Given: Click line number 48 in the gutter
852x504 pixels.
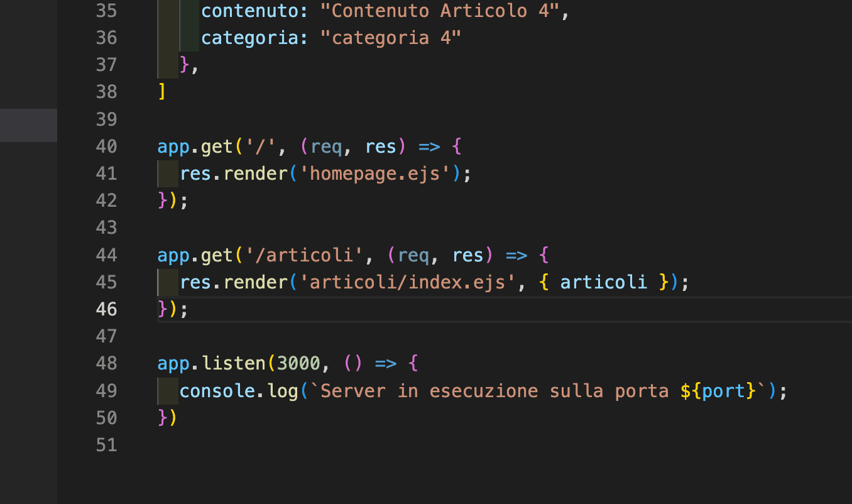Looking at the screenshot, I should point(106,363).
